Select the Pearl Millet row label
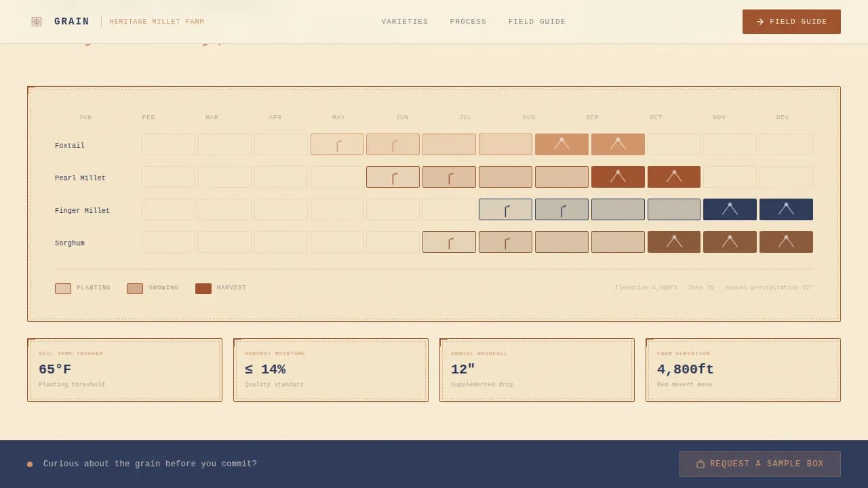The width and height of the screenshot is (868, 488). click(x=80, y=178)
